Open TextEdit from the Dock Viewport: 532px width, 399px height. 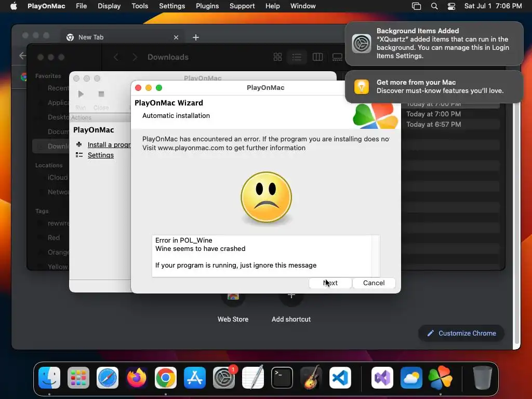click(253, 378)
